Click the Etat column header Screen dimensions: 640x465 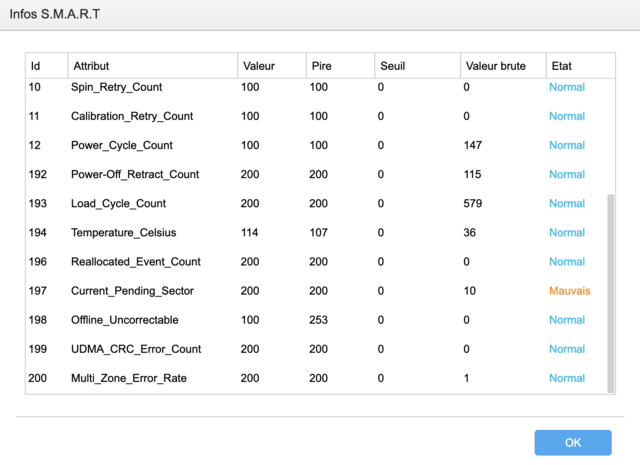click(x=581, y=66)
